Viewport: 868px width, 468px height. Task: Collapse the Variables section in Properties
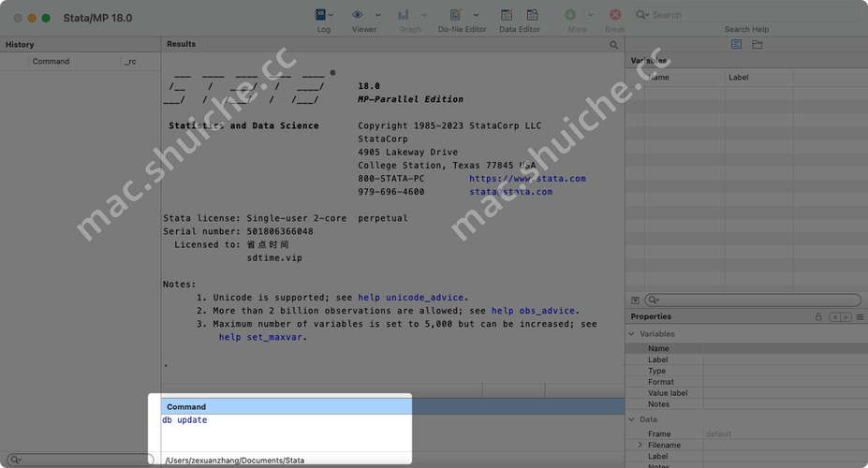[x=632, y=334]
